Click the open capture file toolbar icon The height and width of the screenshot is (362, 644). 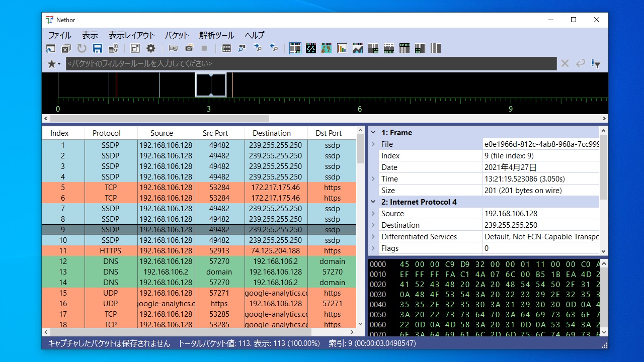point(51,48)
